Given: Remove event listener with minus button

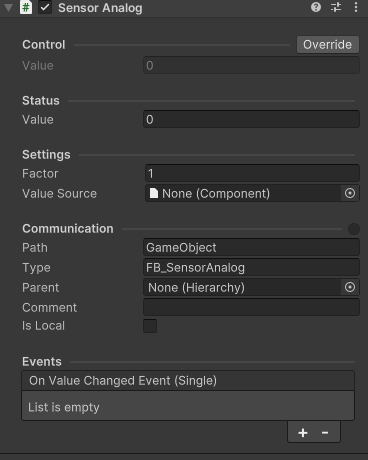Looking at the screenshot, I should coord(325,433).
